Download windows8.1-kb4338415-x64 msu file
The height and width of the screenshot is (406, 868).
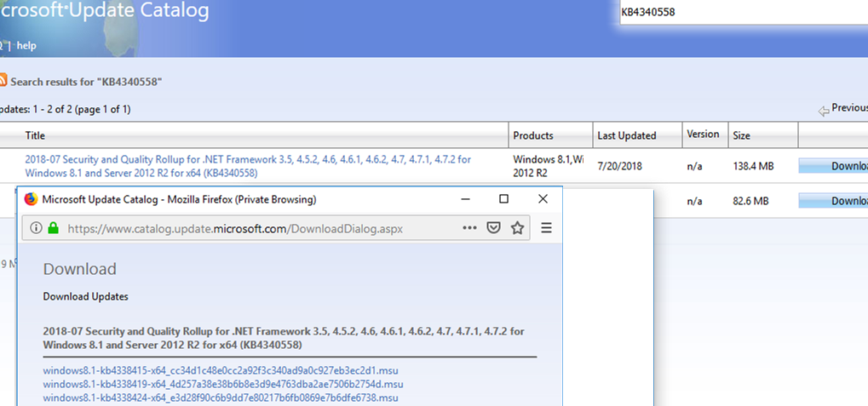pos(221,370)
